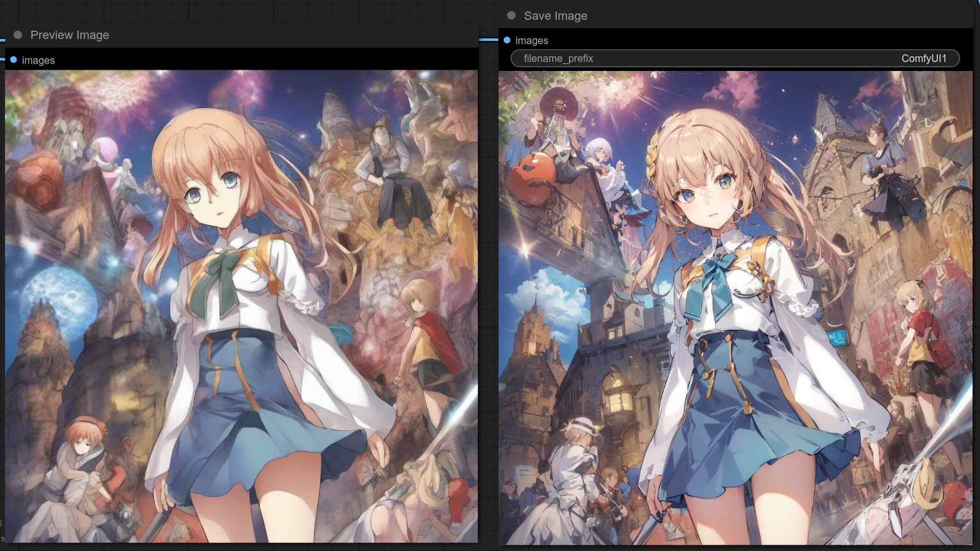Click the images label in Preview Image node

(38, 61)
